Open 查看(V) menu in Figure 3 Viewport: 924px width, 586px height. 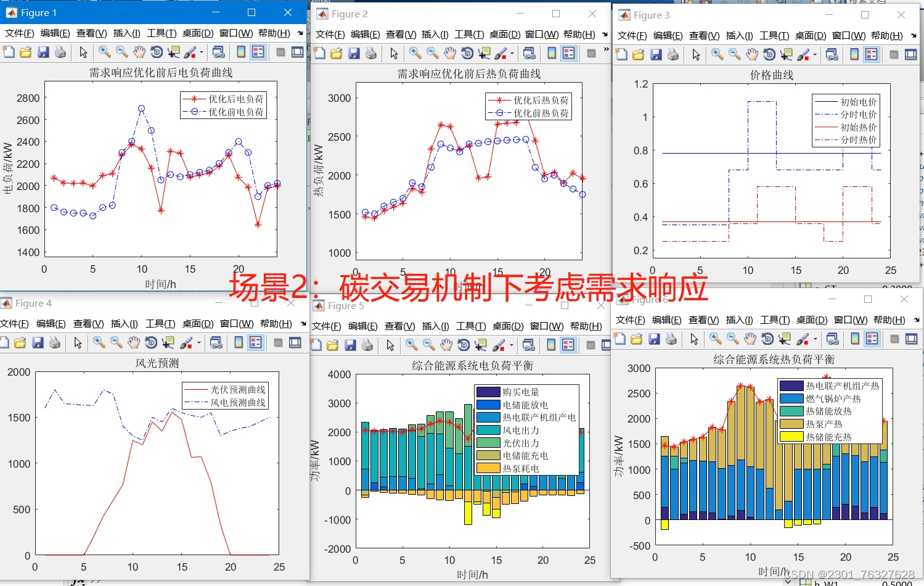pos(705,36)
